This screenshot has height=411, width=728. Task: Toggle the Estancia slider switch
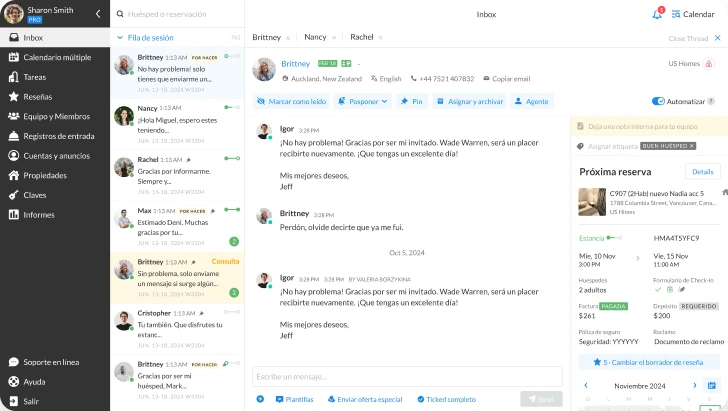pos(613,237)
